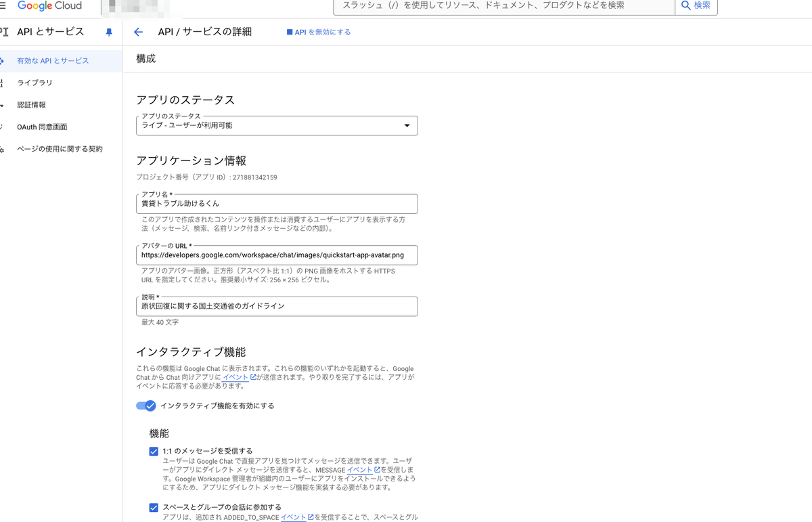Click the 最大 40 文字 hint text
This screenshot has height=522, width=812.
coord(160,322)
